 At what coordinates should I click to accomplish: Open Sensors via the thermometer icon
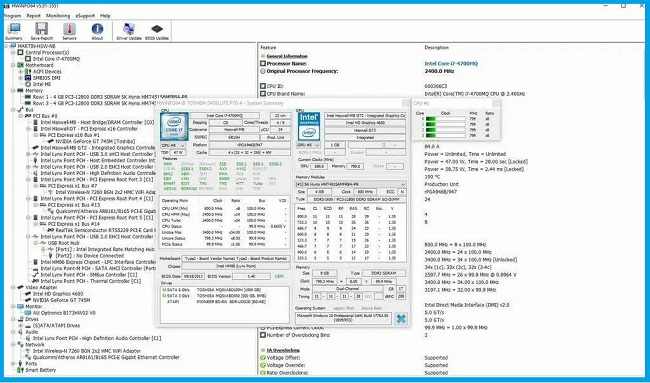(x=69, y=31)
